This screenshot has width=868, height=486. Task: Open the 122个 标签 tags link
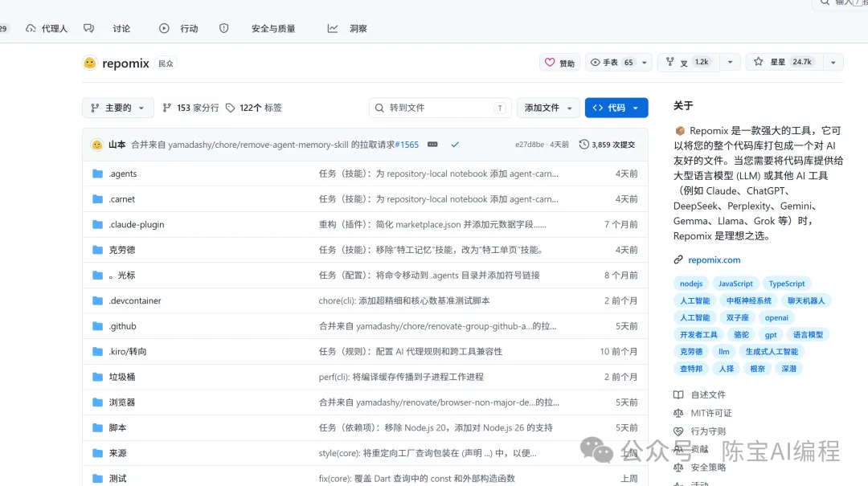(x=253, y=108)
